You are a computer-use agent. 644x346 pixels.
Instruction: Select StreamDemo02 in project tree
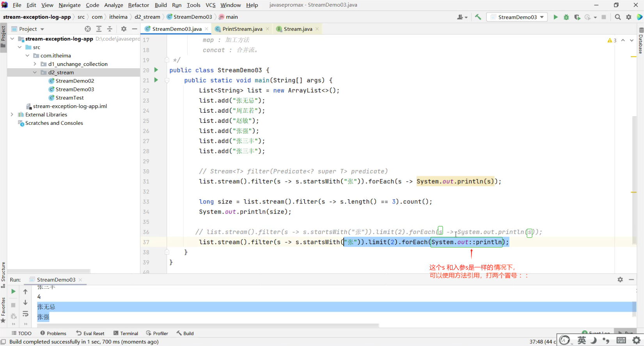coord(75,81)
